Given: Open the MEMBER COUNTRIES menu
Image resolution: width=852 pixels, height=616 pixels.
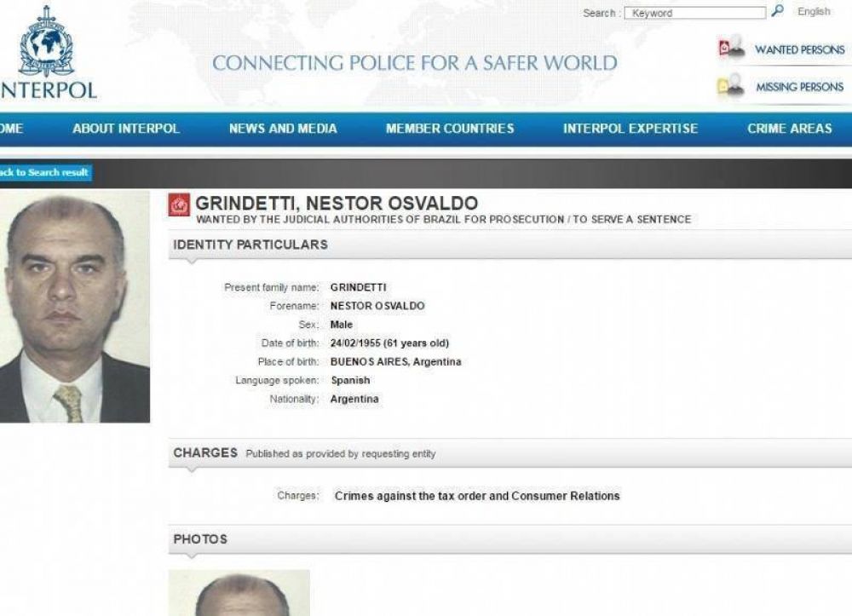Looking at the screenshot, I should [450, 129].
